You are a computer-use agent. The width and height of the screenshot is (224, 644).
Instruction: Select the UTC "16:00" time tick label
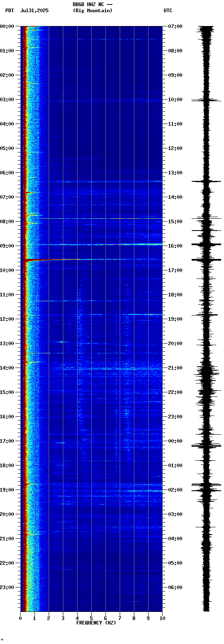tap(175, 246)
